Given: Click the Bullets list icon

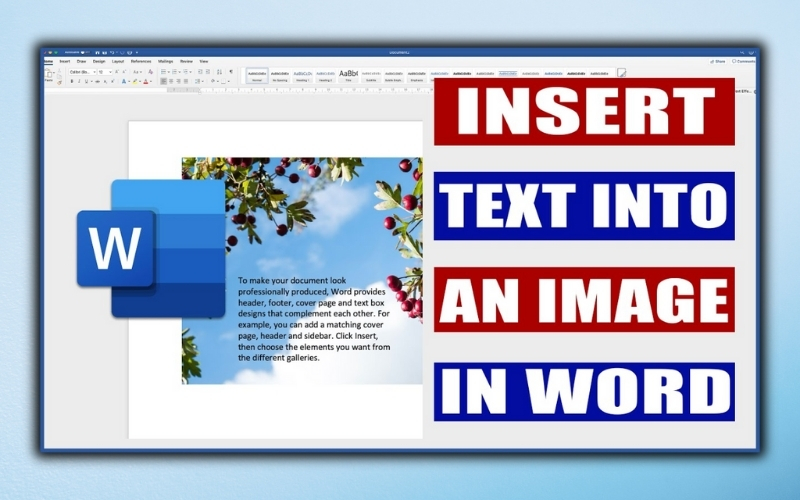Looking at the screenshot, I should click(x=163, y=72).
